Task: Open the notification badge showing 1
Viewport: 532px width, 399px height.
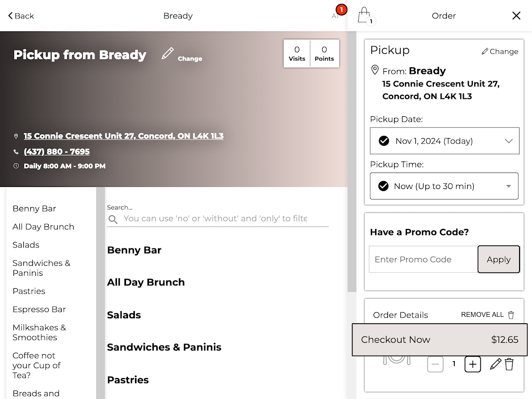Action: [x=341, y=10]
